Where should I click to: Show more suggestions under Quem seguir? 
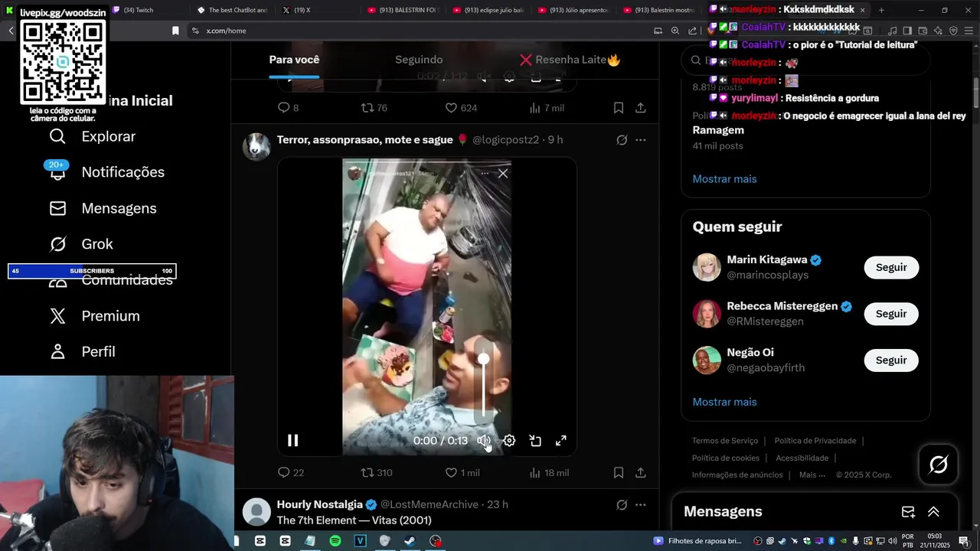[724, 402]
